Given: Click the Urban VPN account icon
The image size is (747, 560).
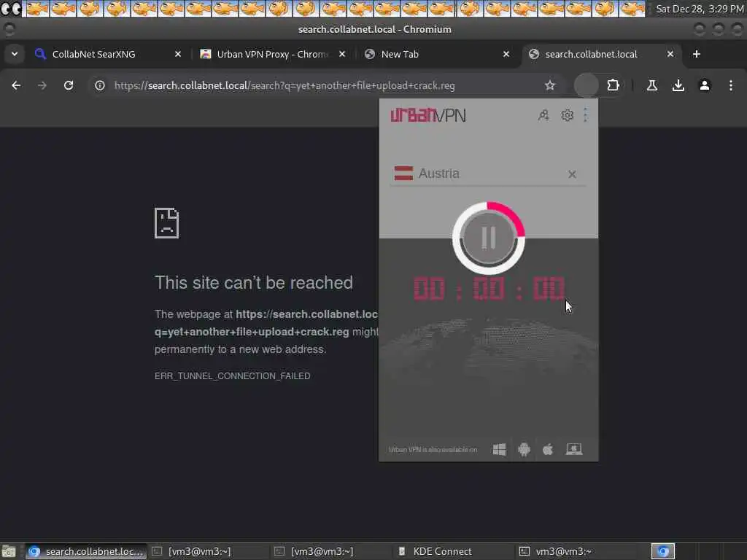Looking at the screenshot, I should (x=543, y=115).
